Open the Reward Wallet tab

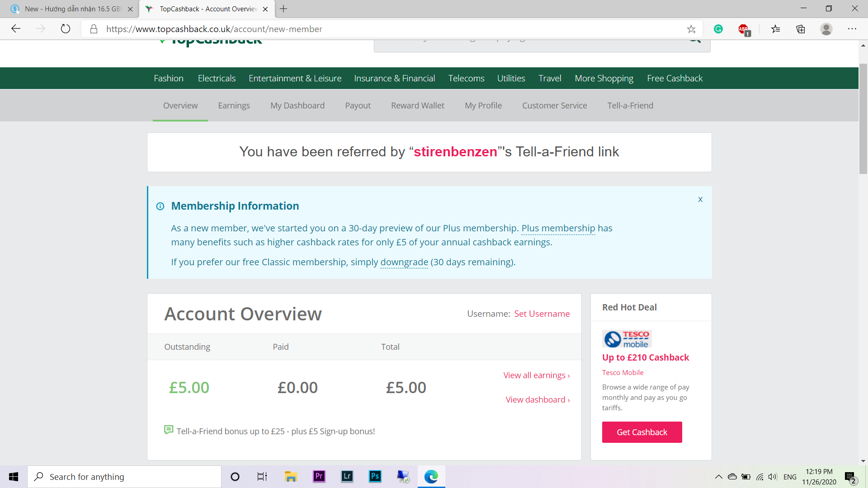tap(418, 105)
